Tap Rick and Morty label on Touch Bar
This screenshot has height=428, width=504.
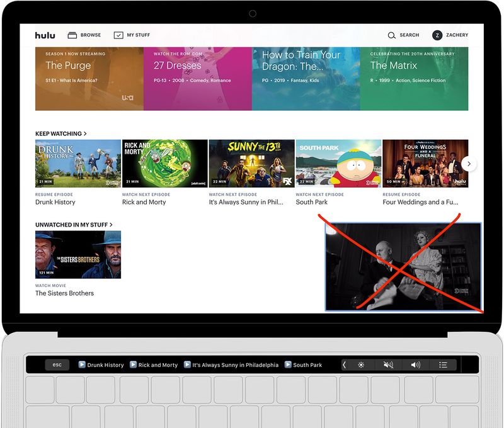pos(158,365)
